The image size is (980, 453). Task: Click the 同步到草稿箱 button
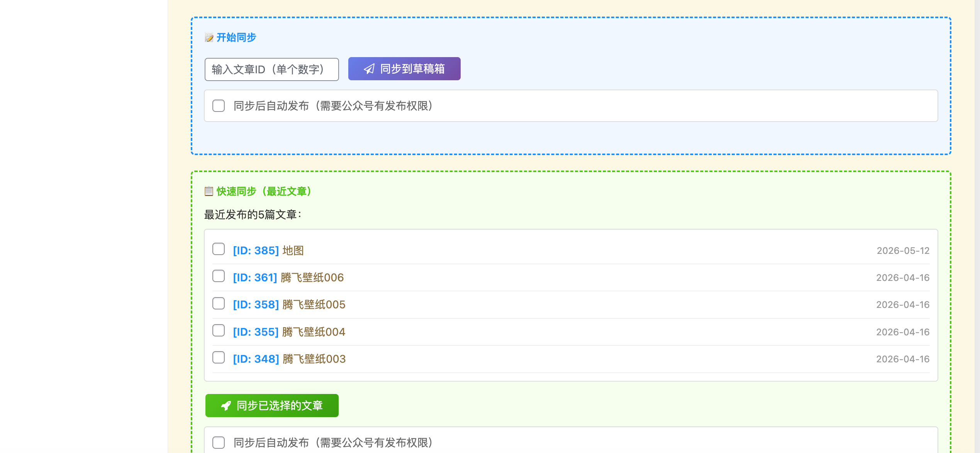pyautogui.click(x=404, y=69)
